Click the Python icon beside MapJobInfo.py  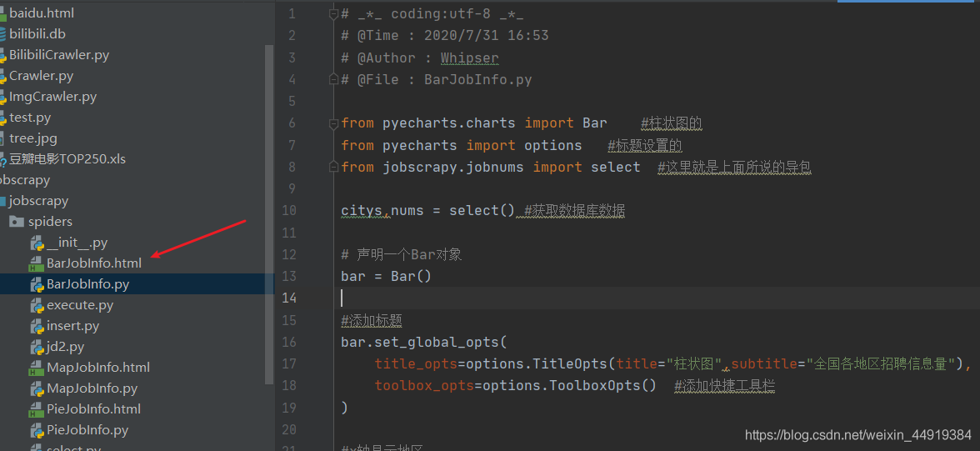pos(37,388)
